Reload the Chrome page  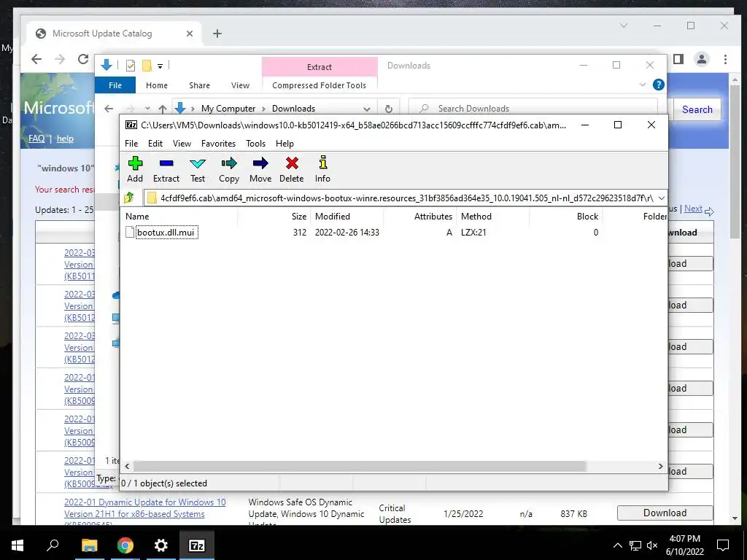[x=83, y=59]
